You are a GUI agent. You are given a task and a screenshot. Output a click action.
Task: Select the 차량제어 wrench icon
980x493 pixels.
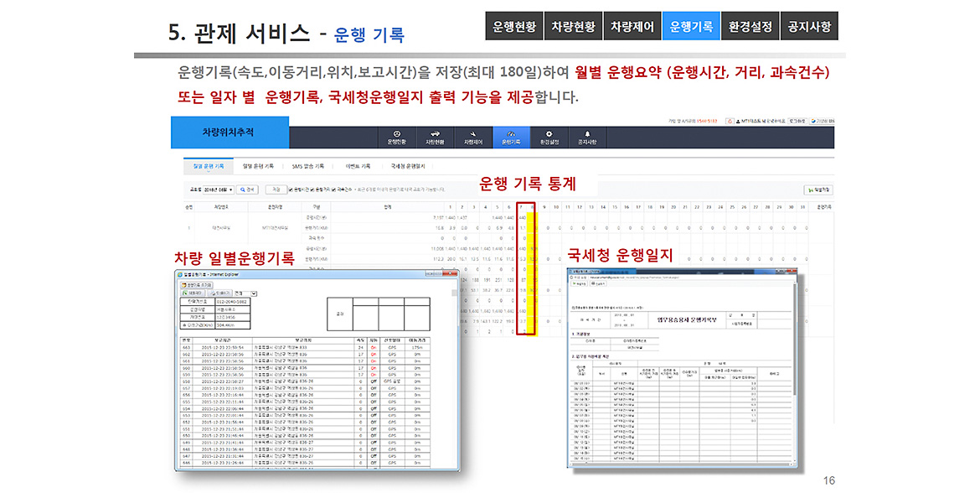tap(473, 134)
